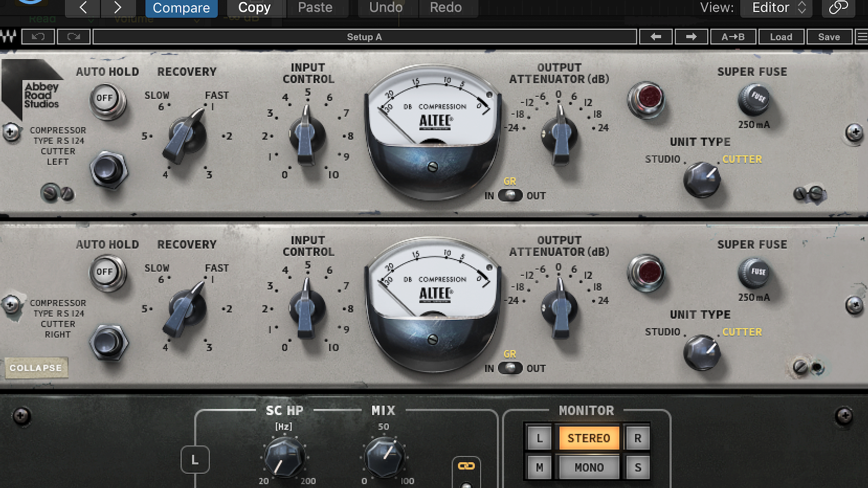This screenshot has height=488, width=868.
Task: Click the MIX knob
Action: tap(384, 457)
